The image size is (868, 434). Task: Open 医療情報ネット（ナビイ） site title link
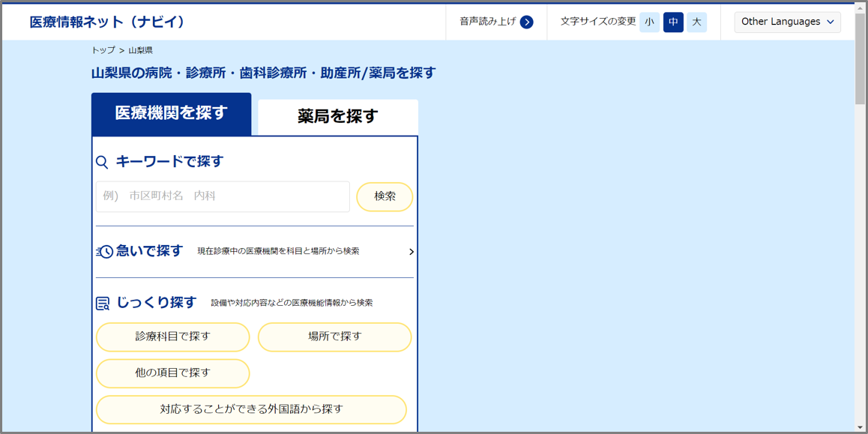[107, 22]
